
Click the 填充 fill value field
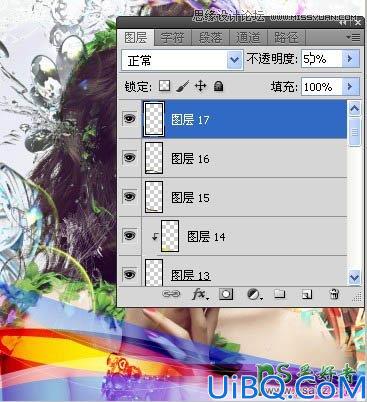pos(322,87)
